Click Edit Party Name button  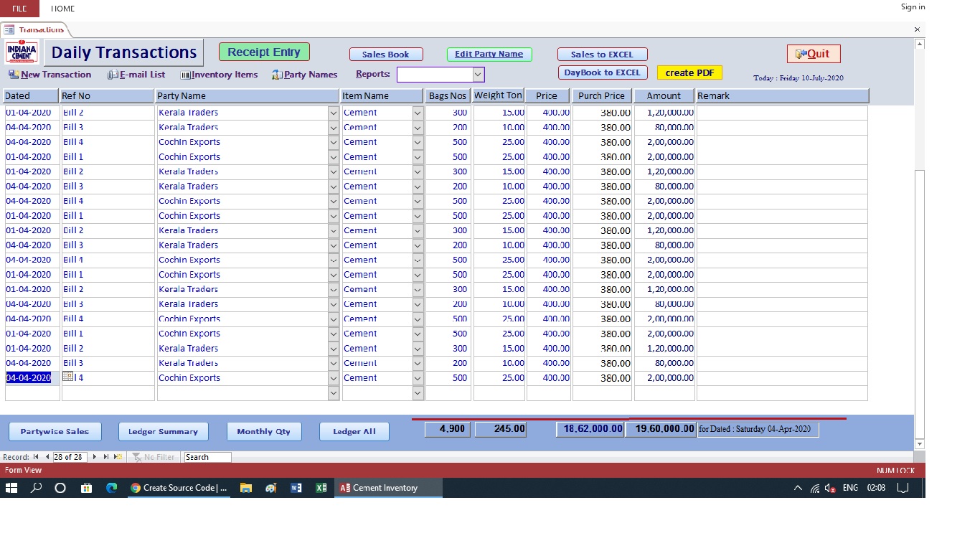pos(489,55)
